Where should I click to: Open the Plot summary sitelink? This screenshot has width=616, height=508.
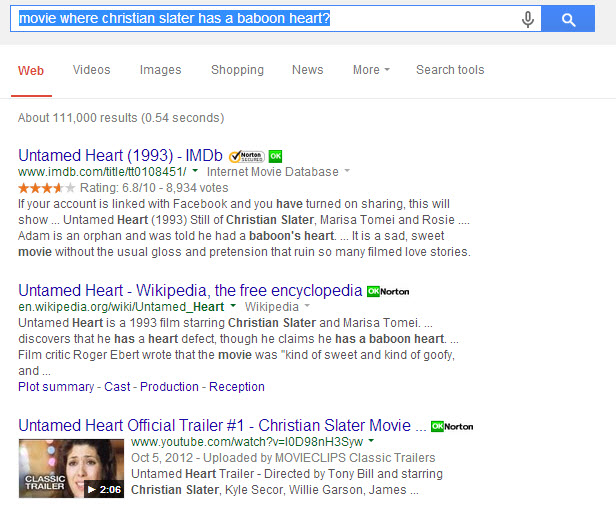click(56, 387)
